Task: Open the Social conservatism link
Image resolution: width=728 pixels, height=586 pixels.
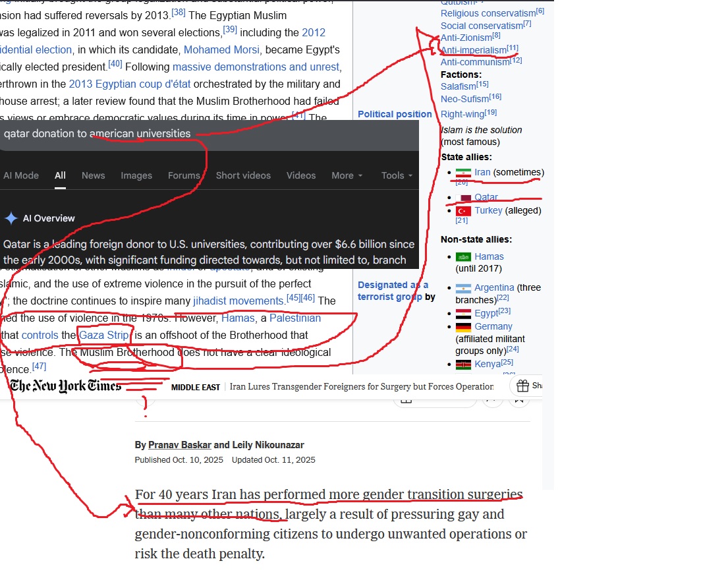Action: (x=482, y=26)
